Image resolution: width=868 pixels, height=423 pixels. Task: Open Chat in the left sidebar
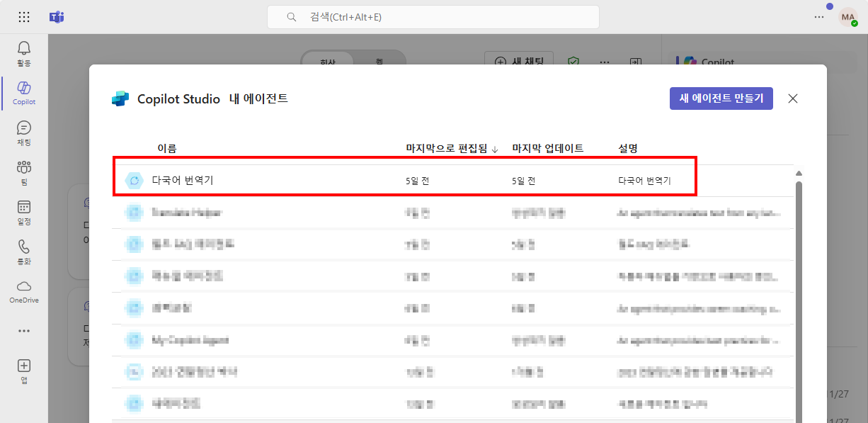click(x=24, y=132)
